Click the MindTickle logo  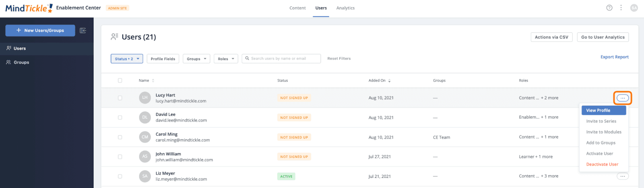(28, 8)
